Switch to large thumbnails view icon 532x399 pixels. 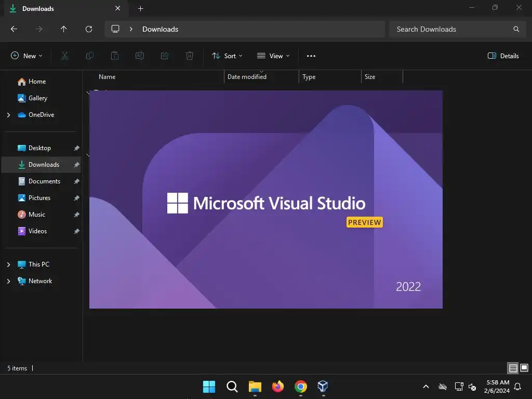click(x=524, y=368)
